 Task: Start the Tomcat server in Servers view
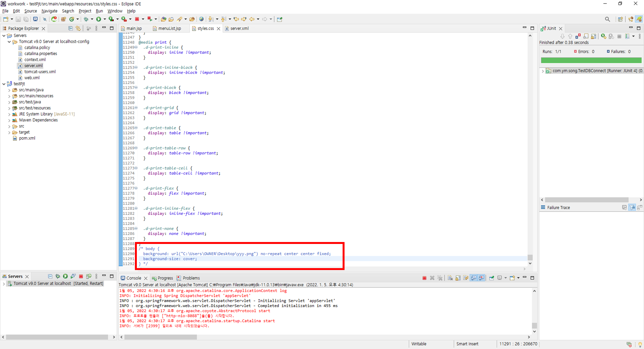(x=65, y=276)
